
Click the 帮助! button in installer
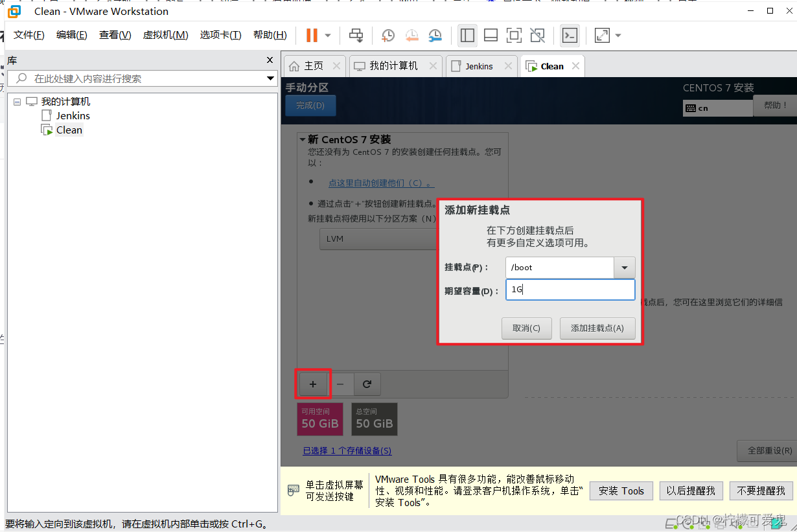point(775,105)
